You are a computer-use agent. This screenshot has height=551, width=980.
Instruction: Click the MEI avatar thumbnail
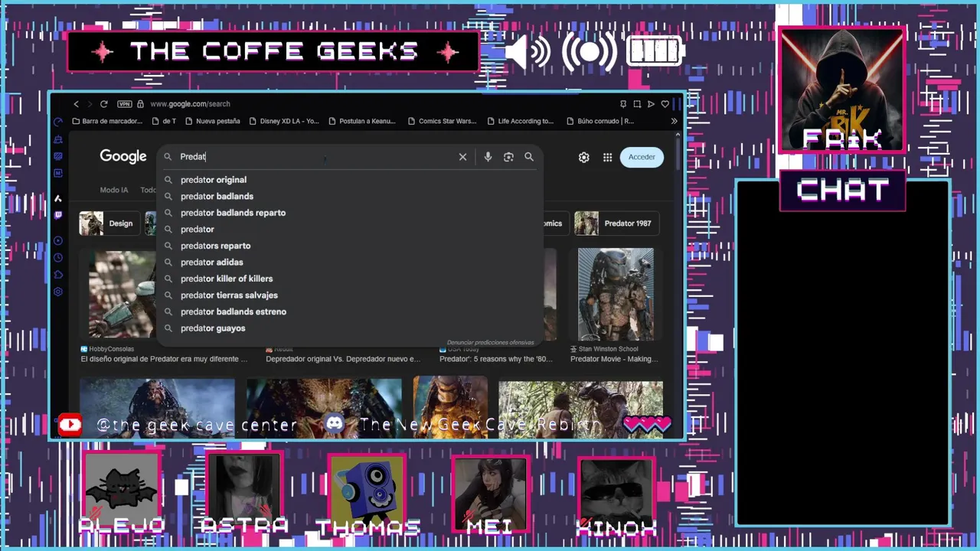click(x=490, y=494)
